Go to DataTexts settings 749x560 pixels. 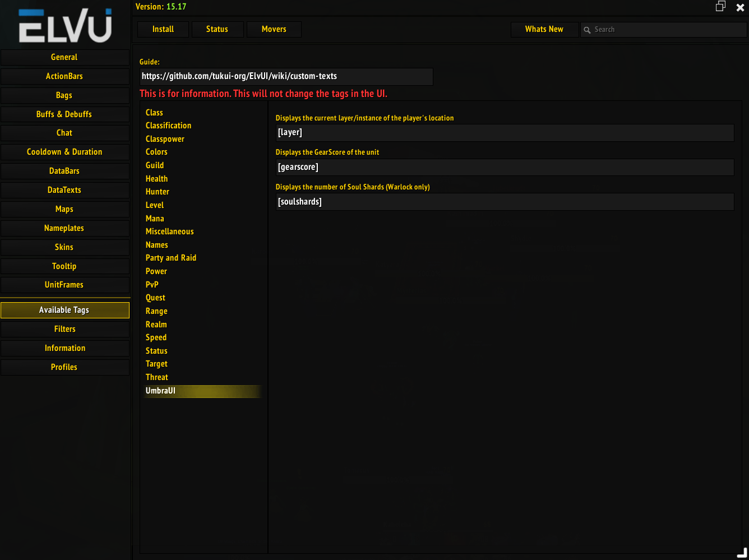[64, 190]
